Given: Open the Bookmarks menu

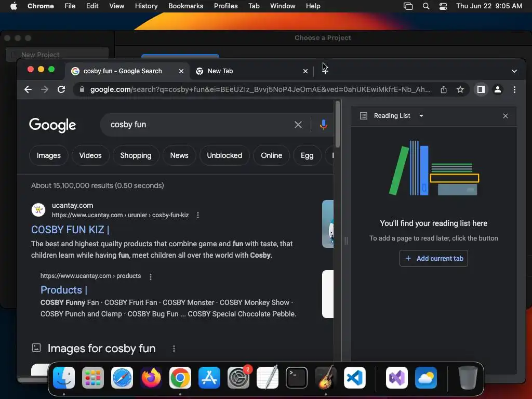Looking at the screenshot, I should [x=185, y=6].
